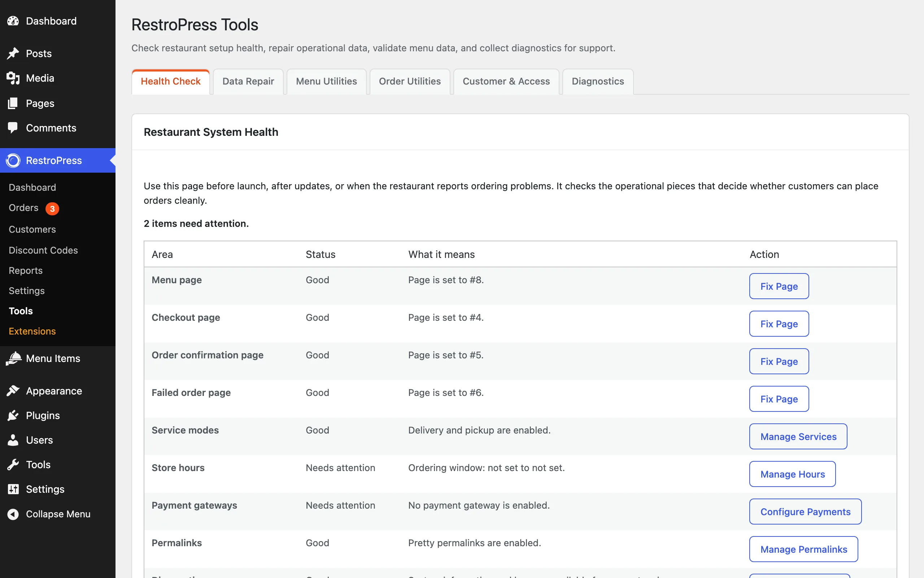Click the Configure Payments button
The width and height of the screenshot is (924, 578).
pos(805,512)
